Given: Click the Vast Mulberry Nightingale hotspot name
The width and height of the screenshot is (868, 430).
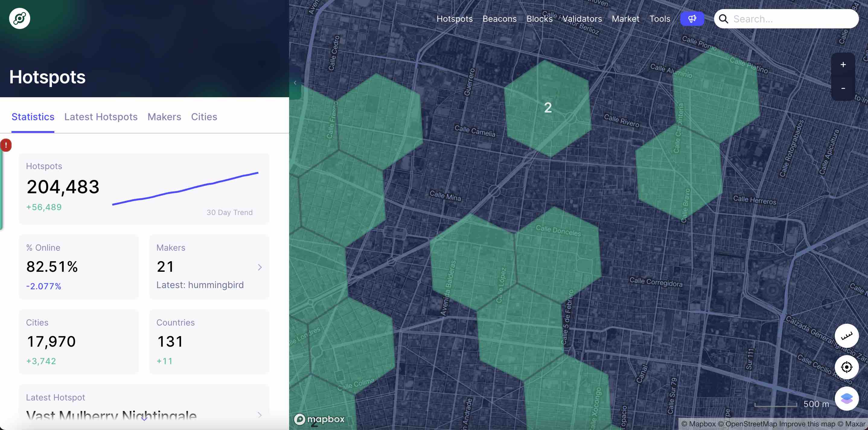Looking at the screenshot, I should pyautogui.click(x=112, y=416).
